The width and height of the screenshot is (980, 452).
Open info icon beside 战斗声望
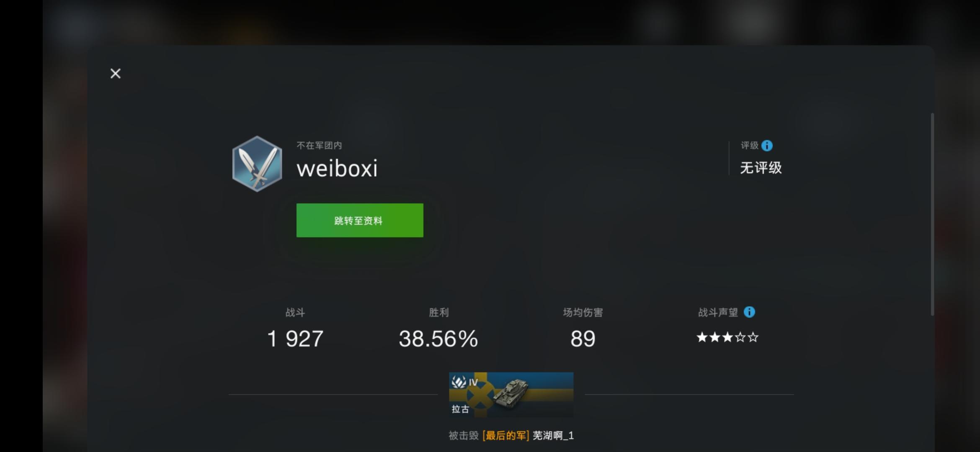click(x=749, y=312)
